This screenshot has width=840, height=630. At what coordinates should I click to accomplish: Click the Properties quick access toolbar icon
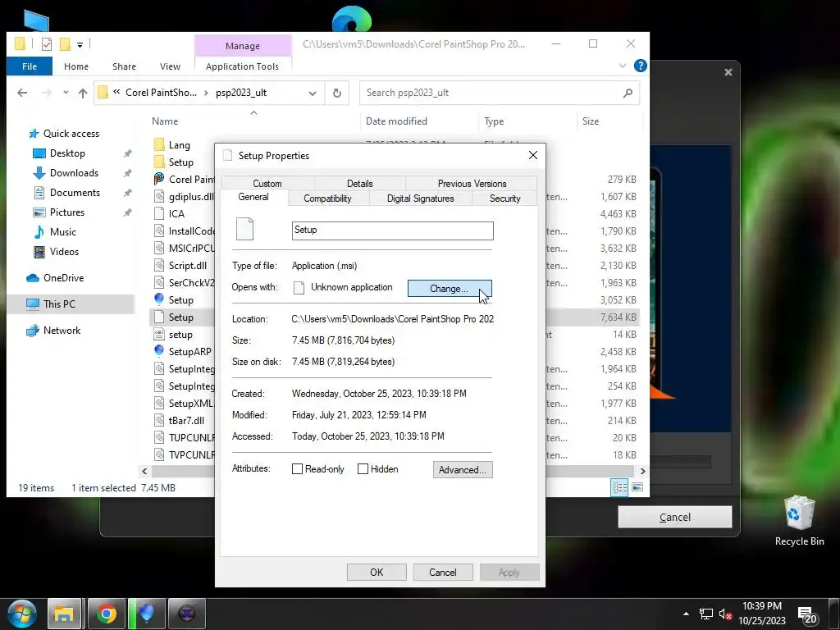[x=47, y=44]
